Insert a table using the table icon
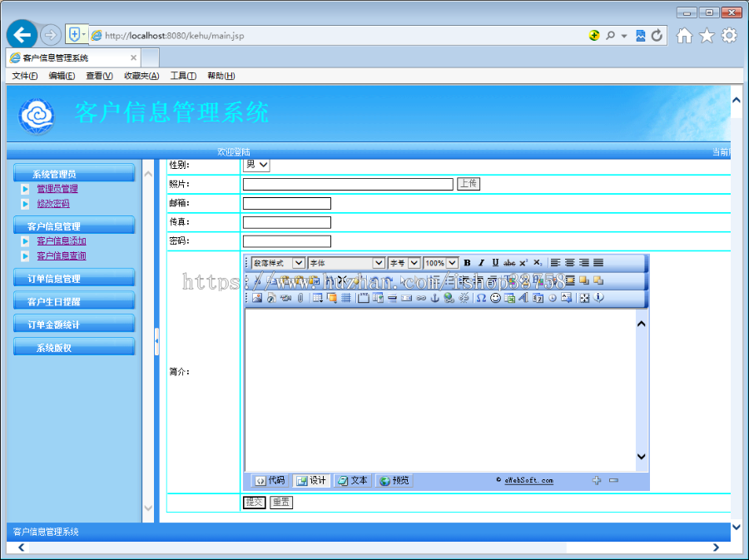 pyautogui.click(x=318, y=298)
